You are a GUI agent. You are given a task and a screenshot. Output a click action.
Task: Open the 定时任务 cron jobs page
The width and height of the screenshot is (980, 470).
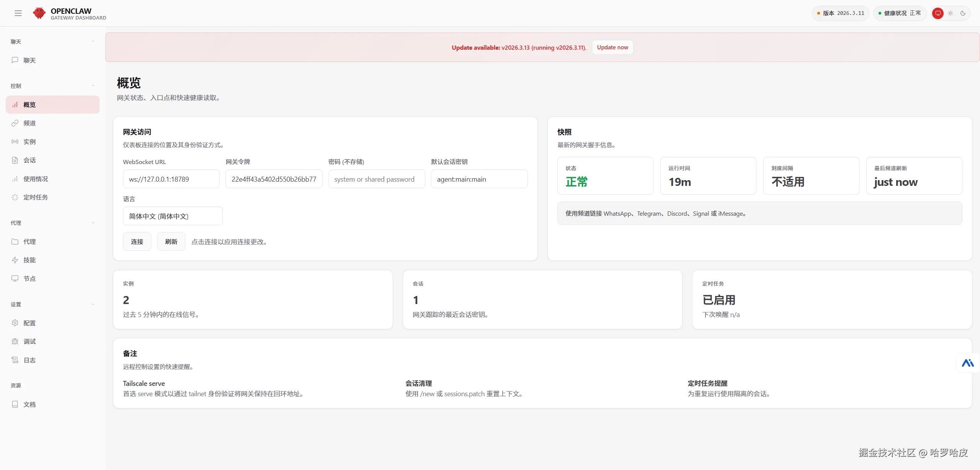tap(35, 197)
